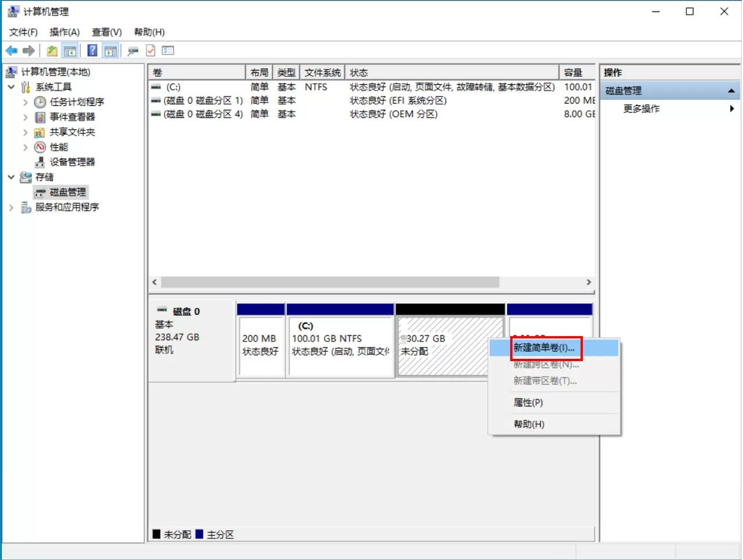Click the checklist properties toolbar icon
This screenshot has height=560, width=744.
coord(168,51)
